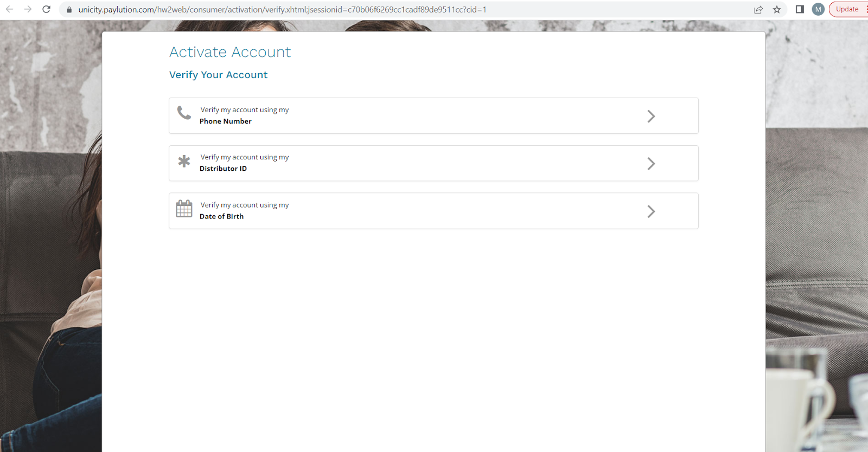This screenshot has width=868, height=452.
Task: Go back using the browser back arrow
Action: click(10, 9)
